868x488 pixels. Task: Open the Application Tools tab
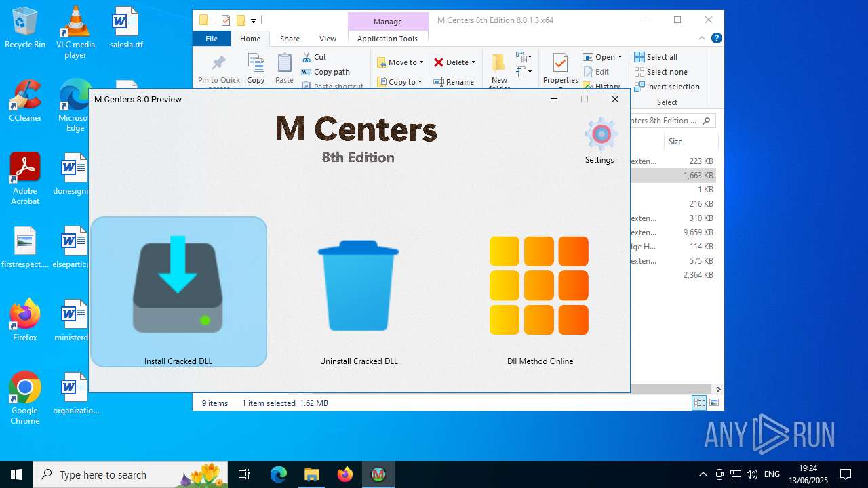coord(387,39)
